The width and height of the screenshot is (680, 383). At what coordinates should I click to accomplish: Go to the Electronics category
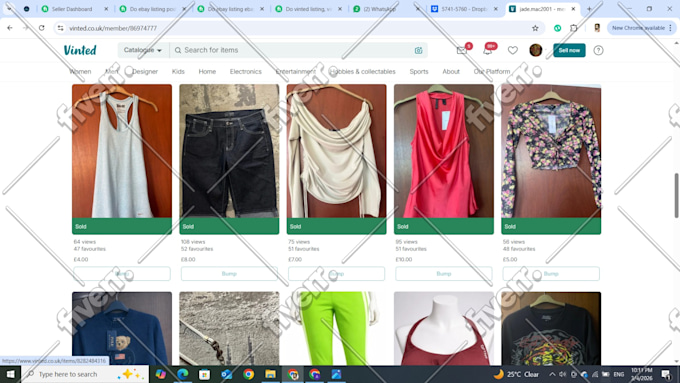(x=245, y=72)
